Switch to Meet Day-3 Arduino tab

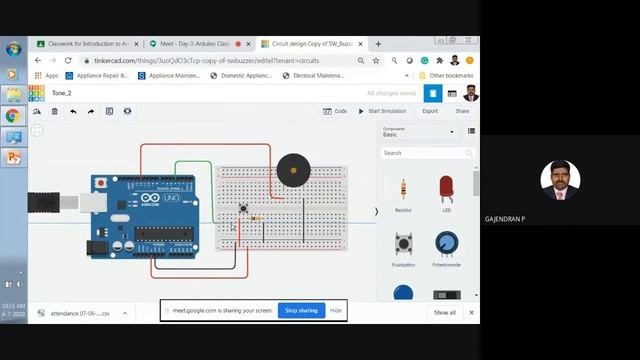click(x=199, y=44)
